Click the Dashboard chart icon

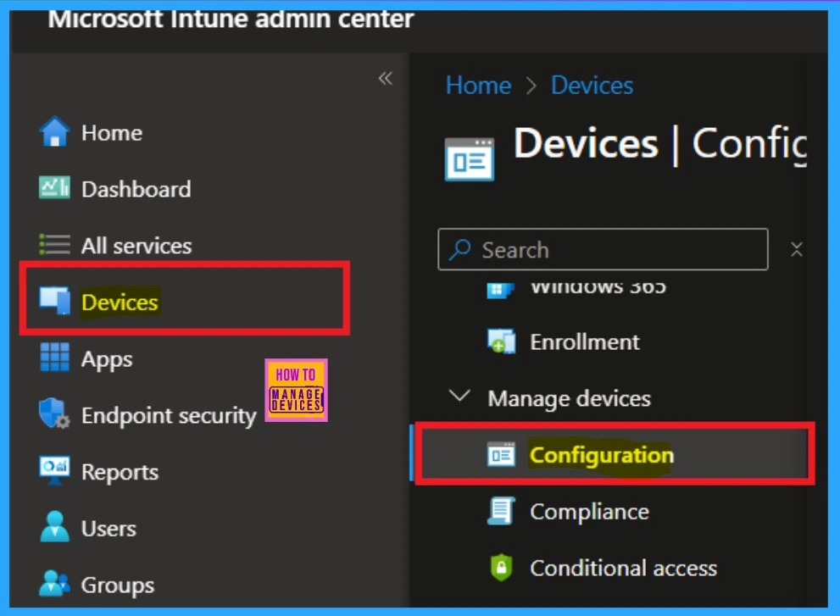(x=54, y=188)
